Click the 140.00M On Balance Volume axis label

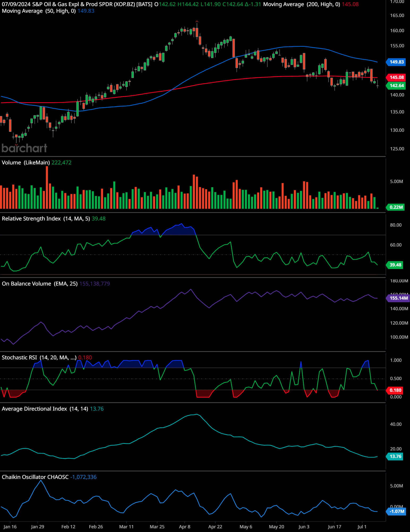[x=399, y=309]
